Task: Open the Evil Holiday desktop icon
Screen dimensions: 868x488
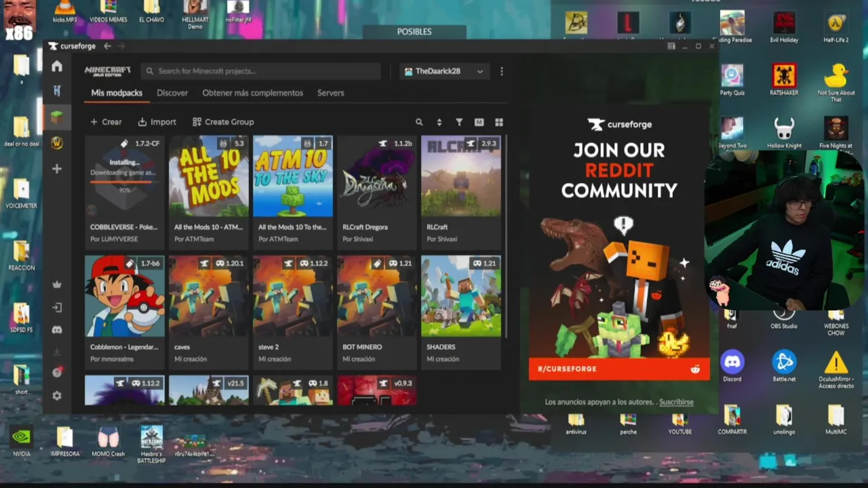Action: [x=784, y=28]
